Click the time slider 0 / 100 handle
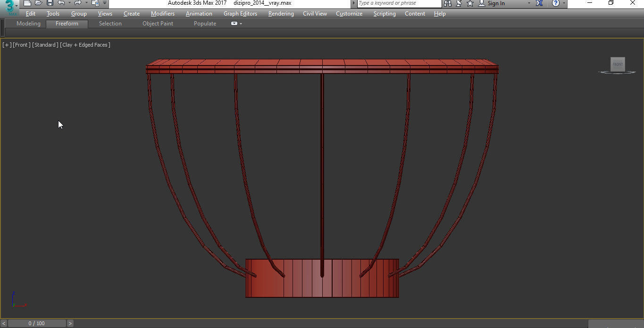The image size is (644, 328). pos(36,323)
